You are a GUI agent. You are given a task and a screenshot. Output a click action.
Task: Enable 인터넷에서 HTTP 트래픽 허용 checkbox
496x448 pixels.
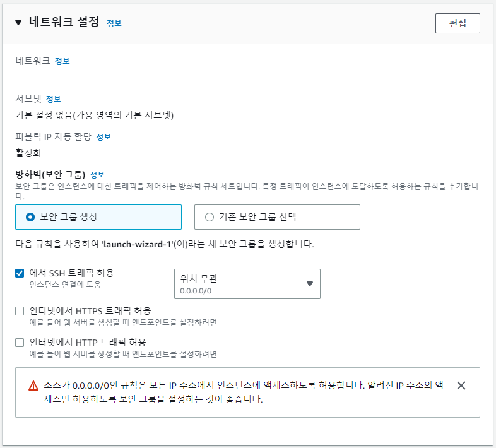click(x=20, y=343)
